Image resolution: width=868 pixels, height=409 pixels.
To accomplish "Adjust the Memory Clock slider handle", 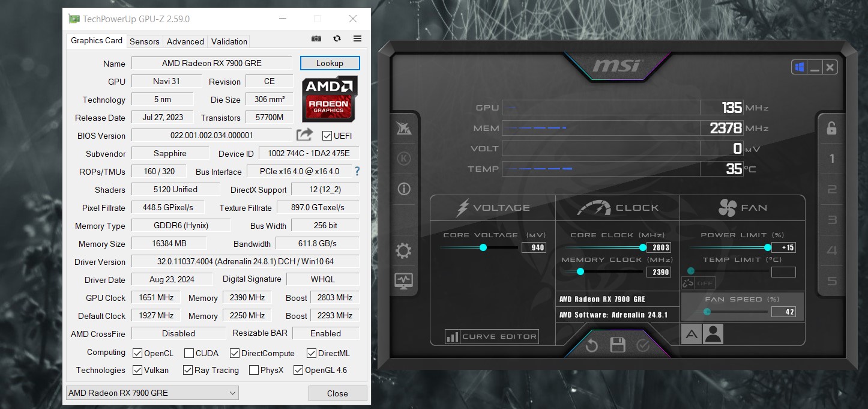I will click(x=580, y=271).
